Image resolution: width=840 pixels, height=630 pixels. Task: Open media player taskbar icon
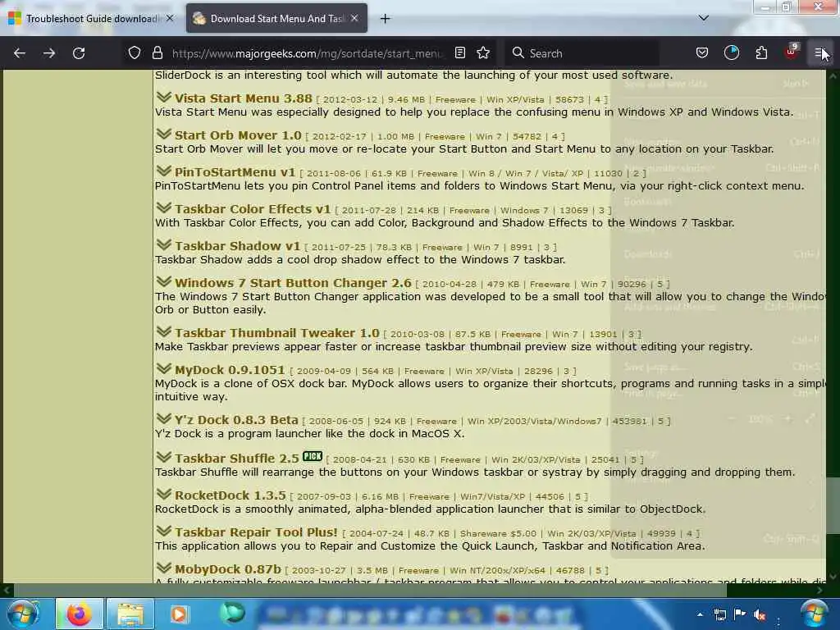(x=179, y=614)
